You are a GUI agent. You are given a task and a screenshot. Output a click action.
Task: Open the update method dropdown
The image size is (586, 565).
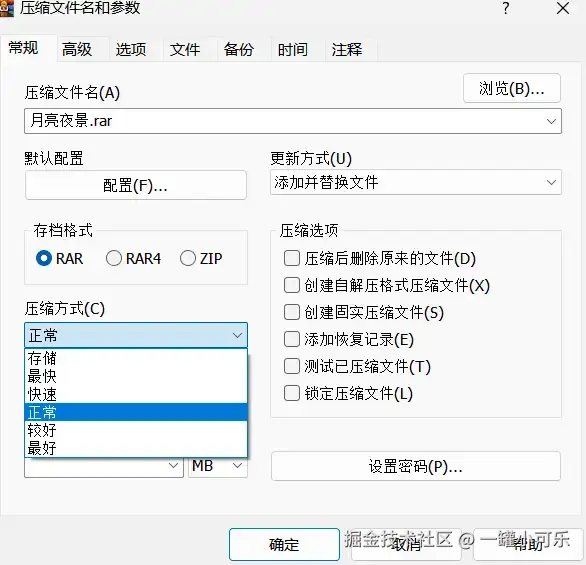tap(416, 182)
